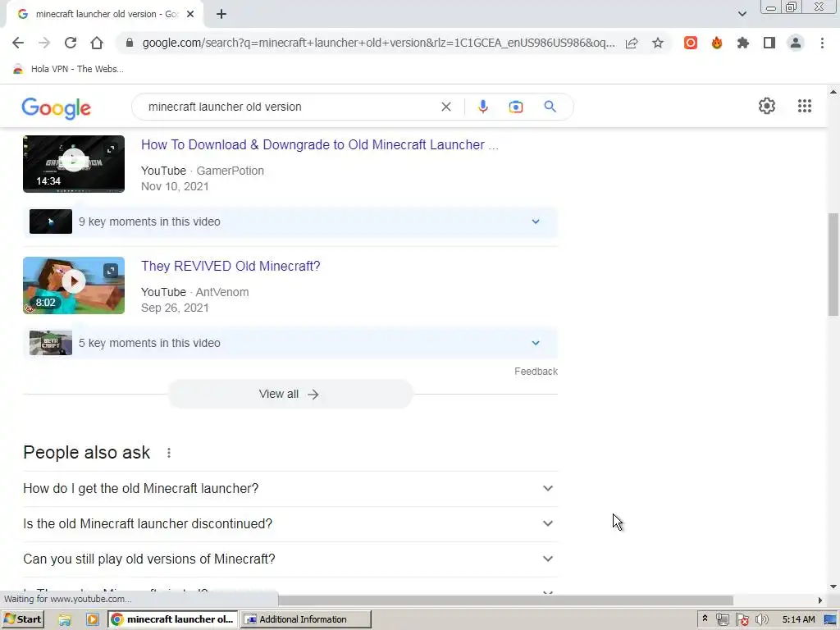
Task: Expand 9 key moments in this video
Action: [x=290, y=221]
